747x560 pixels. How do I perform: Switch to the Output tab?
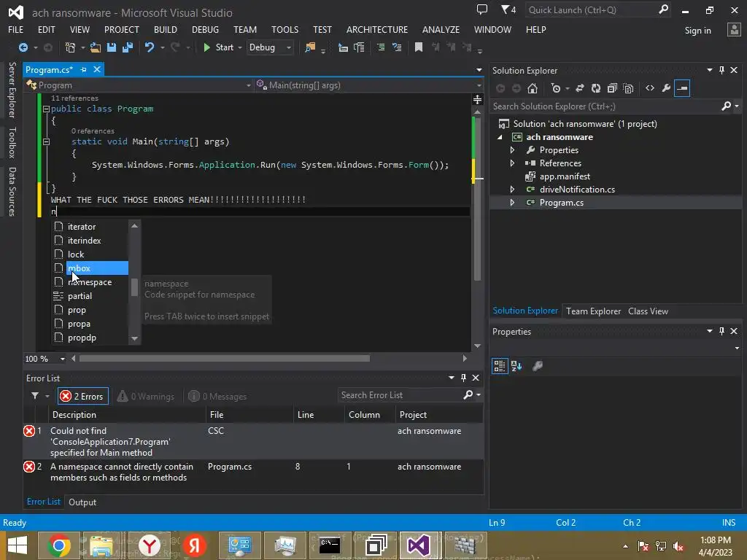coord(82,502)
